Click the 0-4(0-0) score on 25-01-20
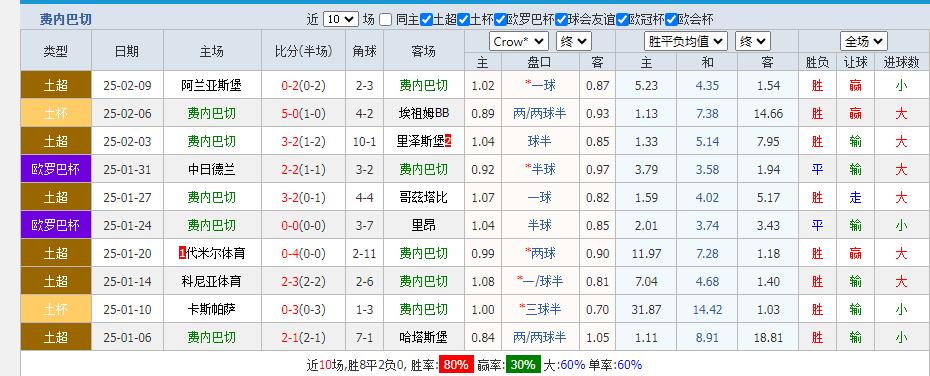Screen dimensions: 930x376 click(x=303, y=253)
